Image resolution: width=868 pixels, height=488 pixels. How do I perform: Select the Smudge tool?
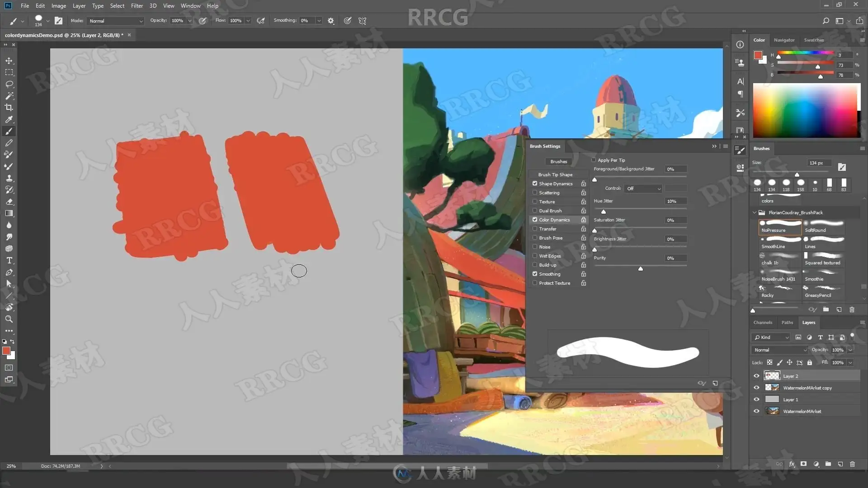(x=9, y=237)
